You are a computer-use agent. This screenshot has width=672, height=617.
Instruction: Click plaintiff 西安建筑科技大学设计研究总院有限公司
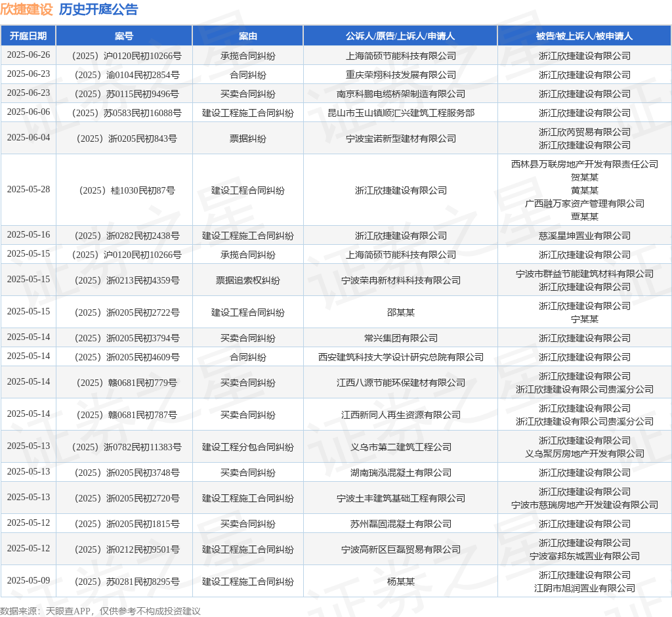[x=401, y=357]
